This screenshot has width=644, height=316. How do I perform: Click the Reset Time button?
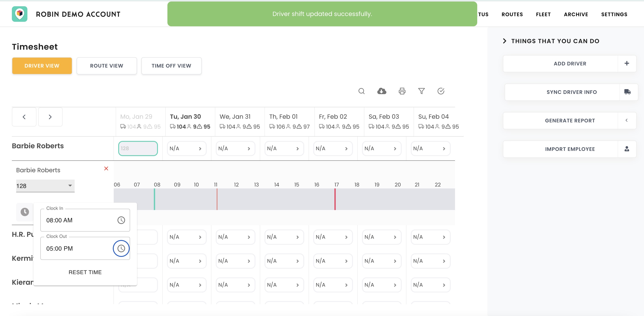85,272
